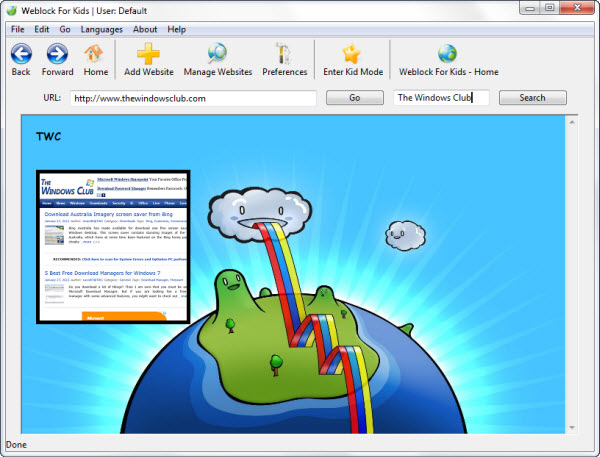
Task: Open The Windows Club site thumbnail
Action: pos(113,247)
